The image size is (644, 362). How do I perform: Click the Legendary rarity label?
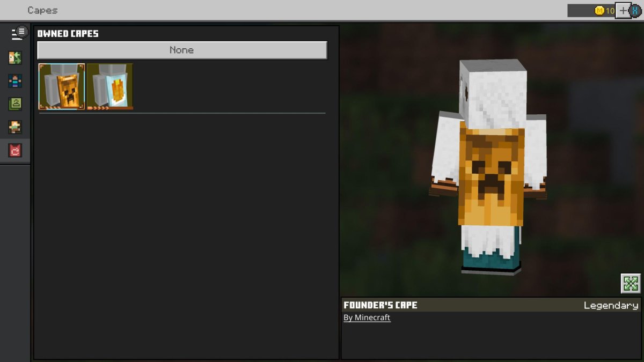click(610, 305)
